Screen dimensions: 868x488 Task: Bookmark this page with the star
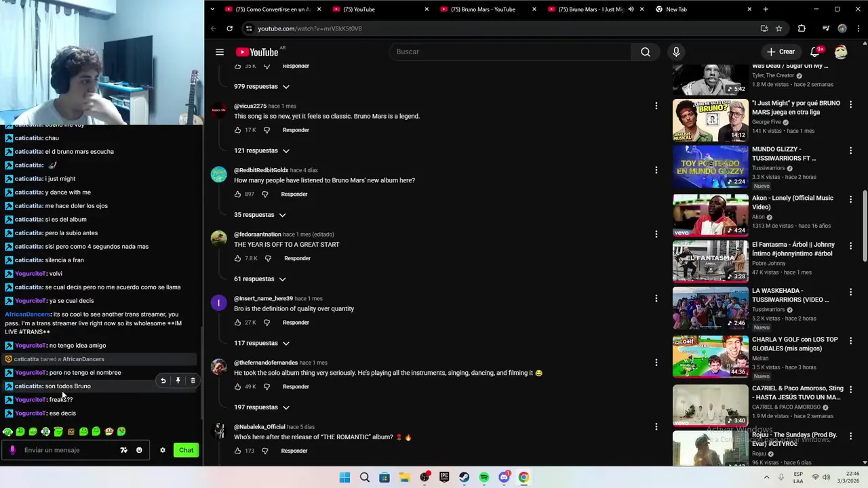coord(779,28)
